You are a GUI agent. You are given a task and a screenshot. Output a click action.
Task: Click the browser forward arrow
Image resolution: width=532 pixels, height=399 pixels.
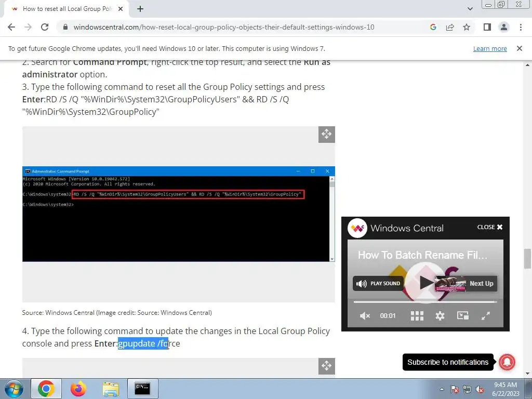[28, 27]
